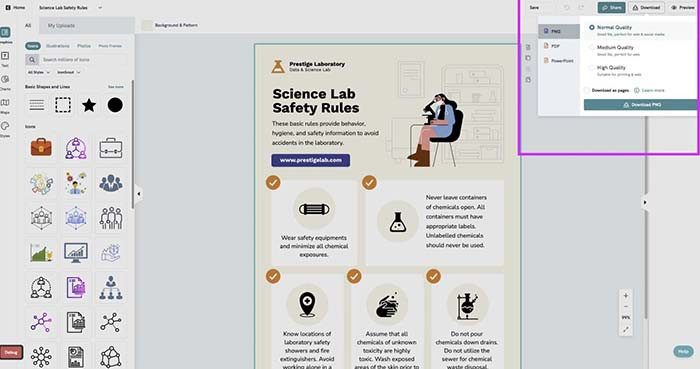Insert the purple document chart icon
This screenshot has height=369, width=700.
pos(76,287)
